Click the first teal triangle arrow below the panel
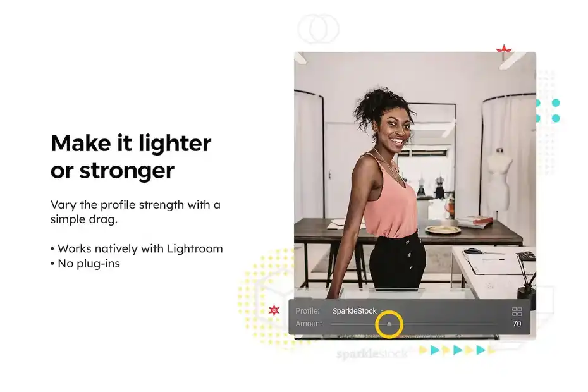Screen dimensions: 588x392 434,350
